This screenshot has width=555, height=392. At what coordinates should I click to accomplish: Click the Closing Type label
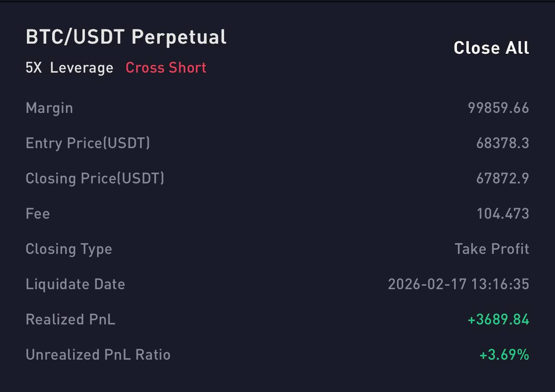(69, 249)
